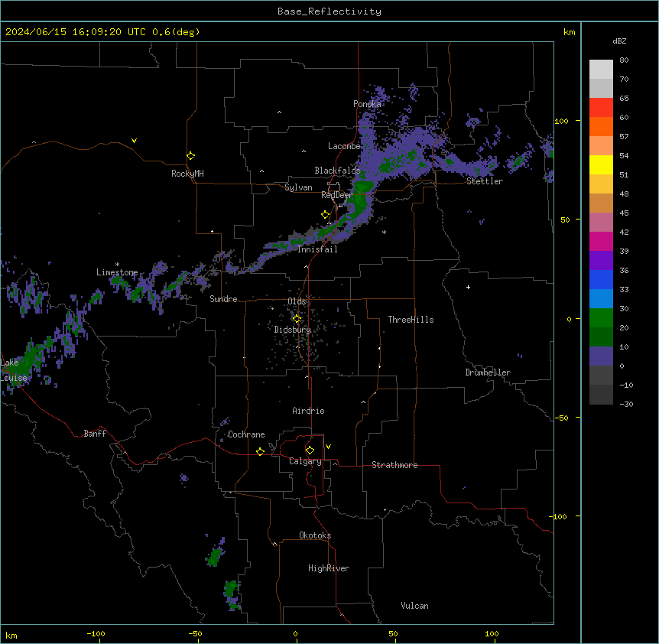Click the Calgary city label
This screenshot has width=659, height=644.
coord(306,461)
